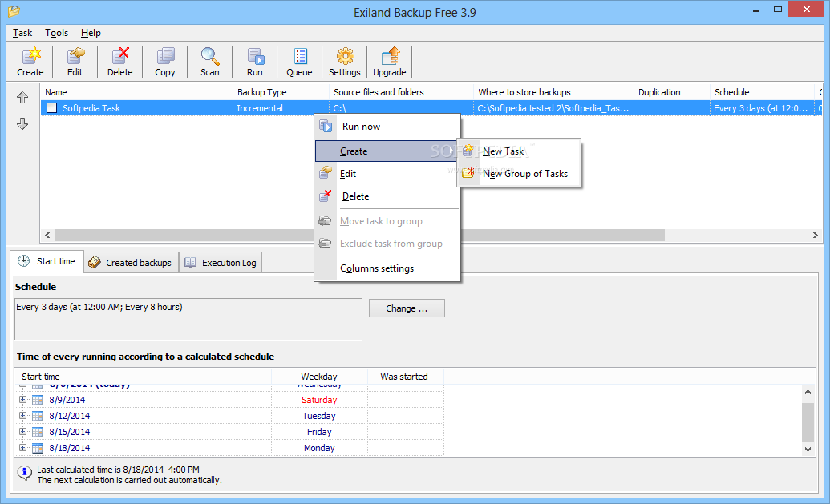This screenshot has height=504, width=830.
Task: Click the schedule description text box
Action: (188, 320)
